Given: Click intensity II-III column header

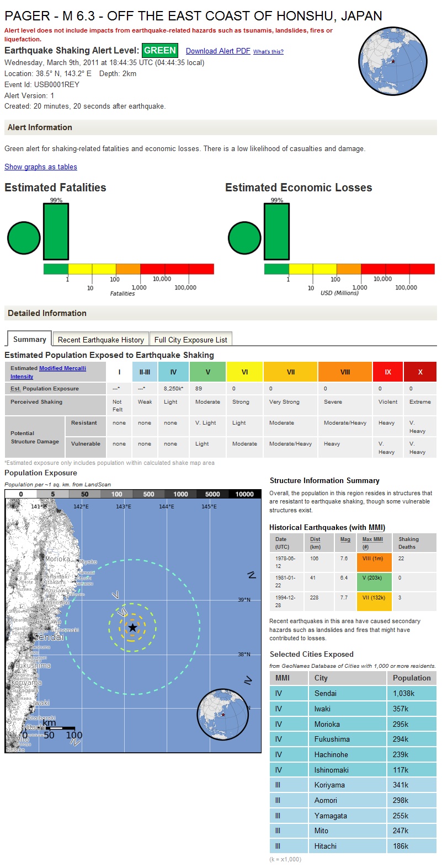Looking at the screenshot, I should pyautogui.click(x=145, y=372).
